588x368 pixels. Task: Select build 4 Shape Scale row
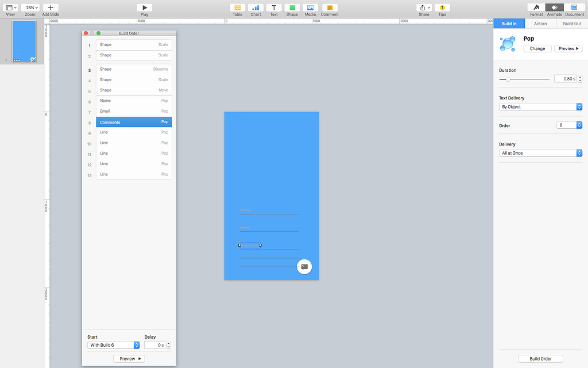[134, 79]
